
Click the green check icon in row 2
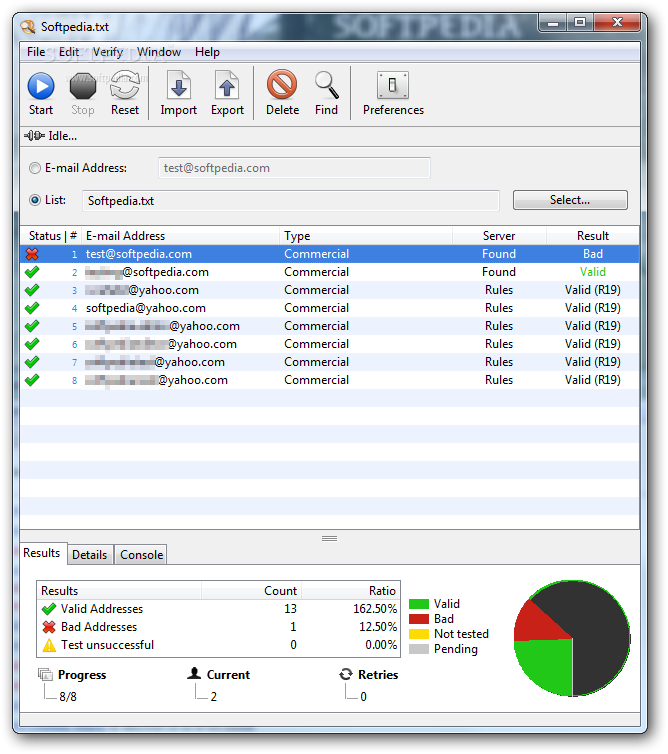[32, 272]
